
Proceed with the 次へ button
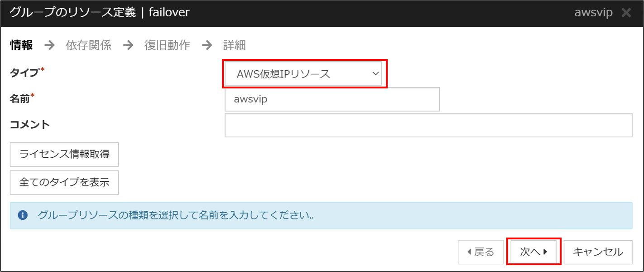(534, 252)
